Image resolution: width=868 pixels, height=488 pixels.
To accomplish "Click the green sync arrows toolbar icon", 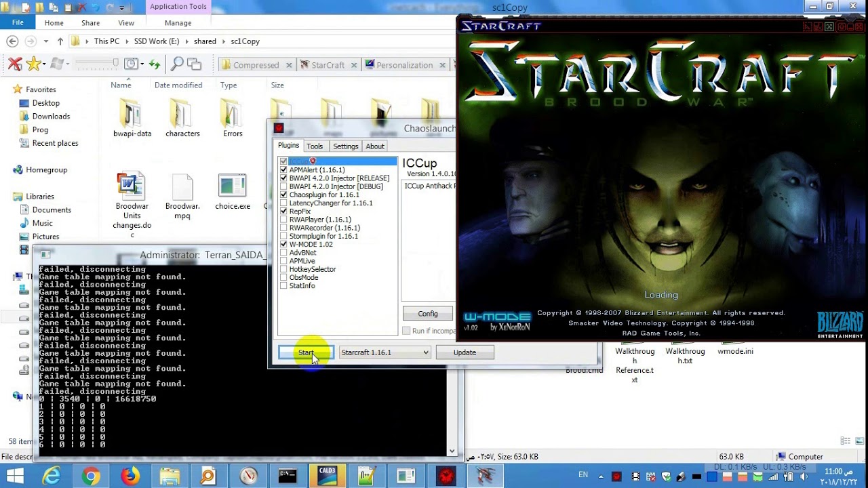I will click(x=154, y=64).
